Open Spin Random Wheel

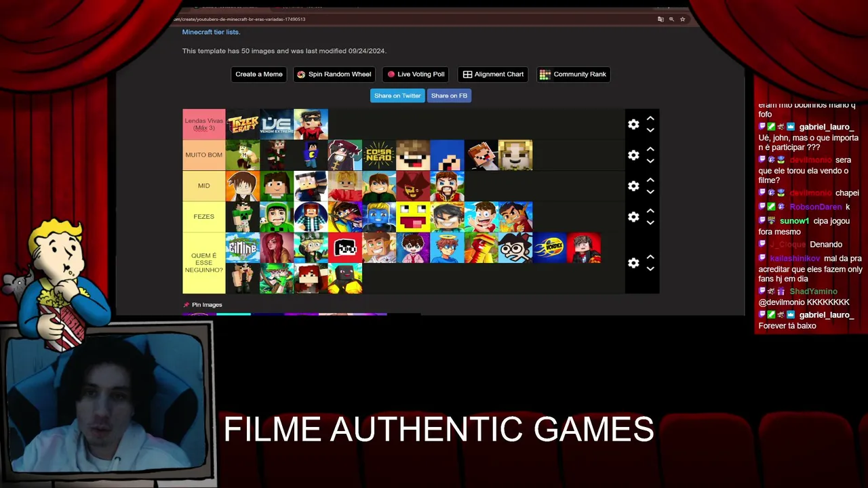click(334, 75)
